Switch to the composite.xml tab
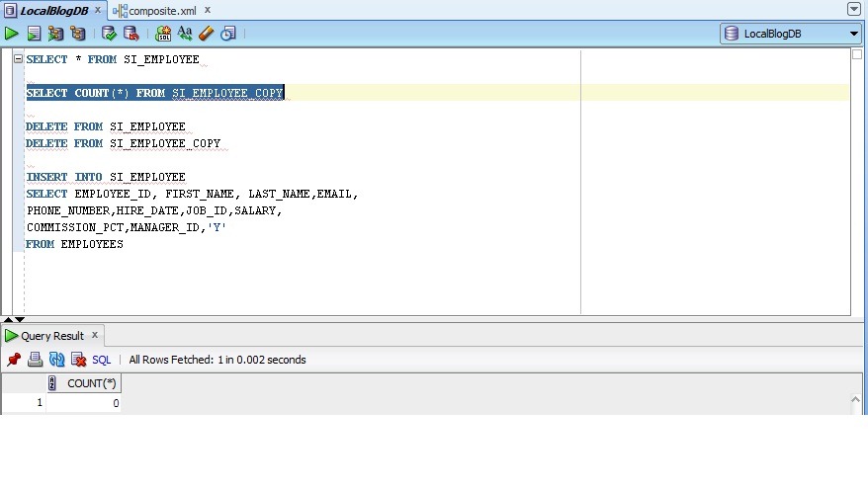 (161, 10)
